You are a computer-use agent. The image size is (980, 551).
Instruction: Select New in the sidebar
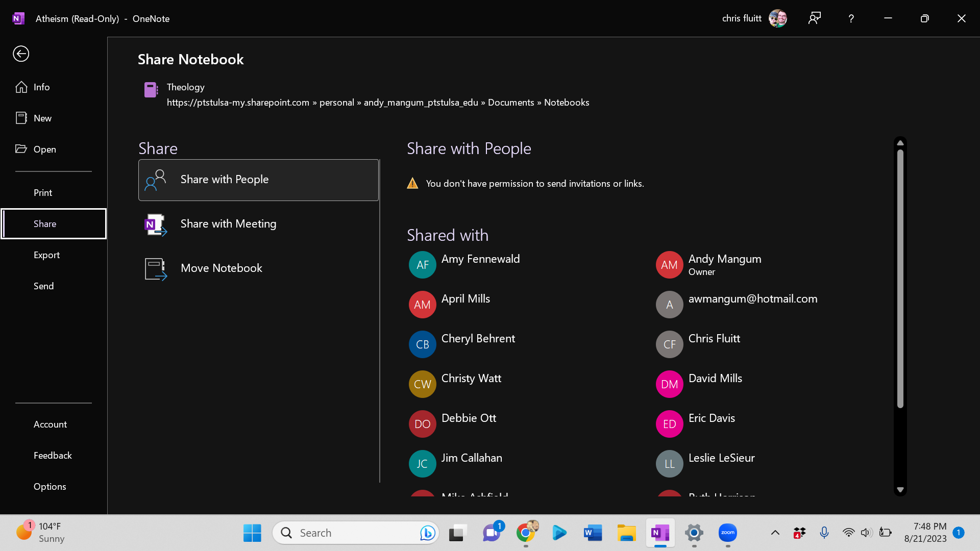point(42,118)
